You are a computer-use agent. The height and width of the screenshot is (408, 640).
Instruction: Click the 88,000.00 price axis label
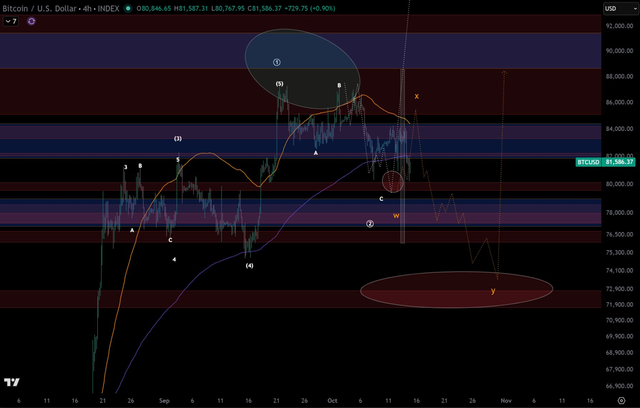(620, 77)
